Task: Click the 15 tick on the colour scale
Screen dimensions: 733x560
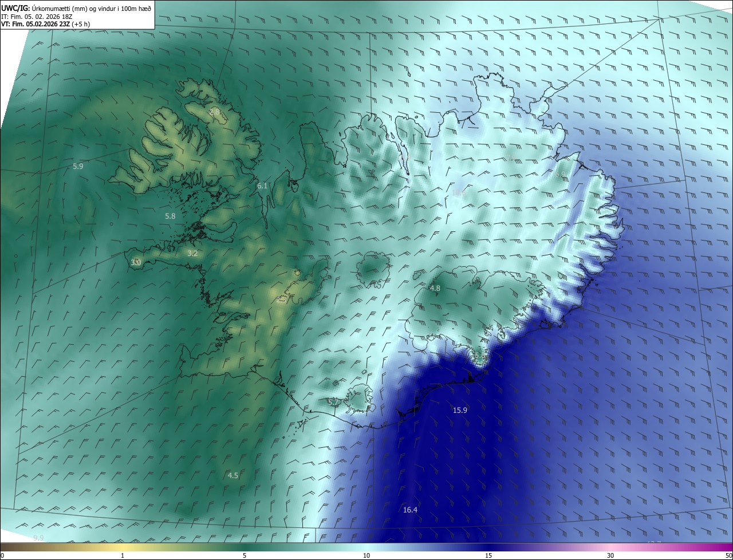Action: 488,555
